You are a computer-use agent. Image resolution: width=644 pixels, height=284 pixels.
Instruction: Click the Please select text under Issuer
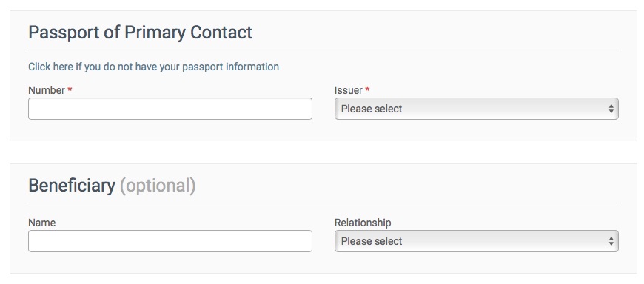372,109
